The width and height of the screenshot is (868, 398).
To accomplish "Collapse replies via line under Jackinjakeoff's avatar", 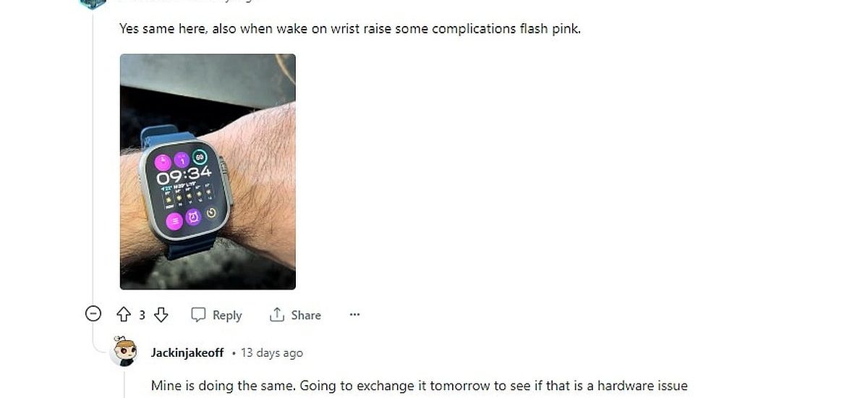I will pyautogui.click(x=124, y=384).
